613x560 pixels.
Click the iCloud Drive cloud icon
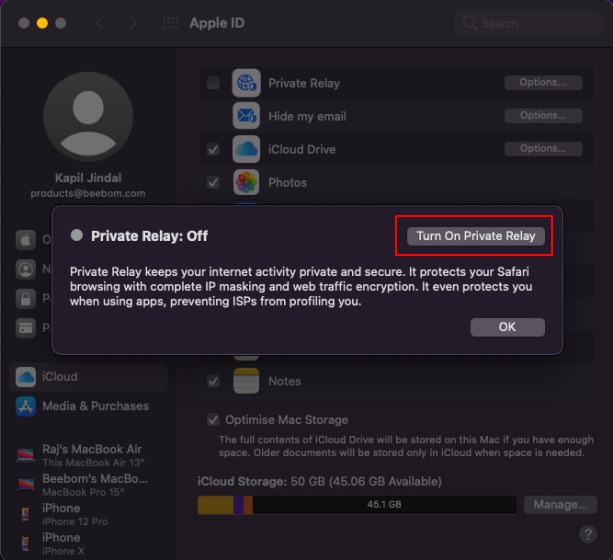(246, 149)
